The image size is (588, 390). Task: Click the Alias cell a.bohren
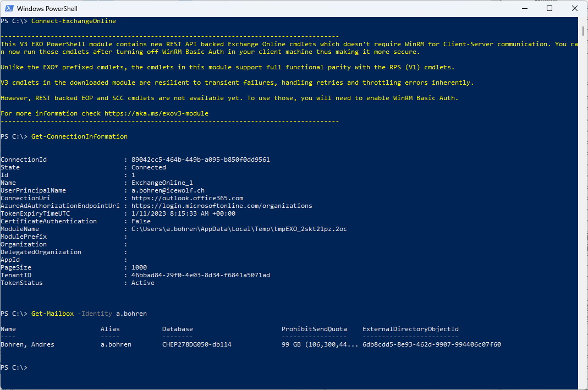(116, 344)
